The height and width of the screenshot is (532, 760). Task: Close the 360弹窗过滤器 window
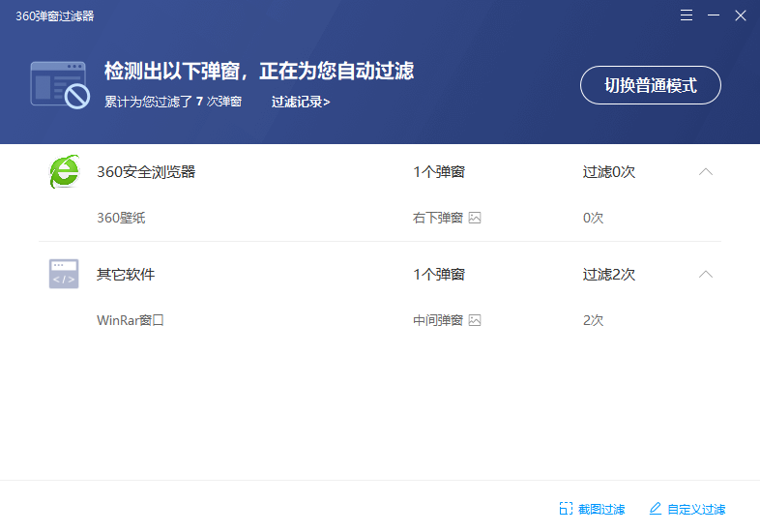[740, 15]
